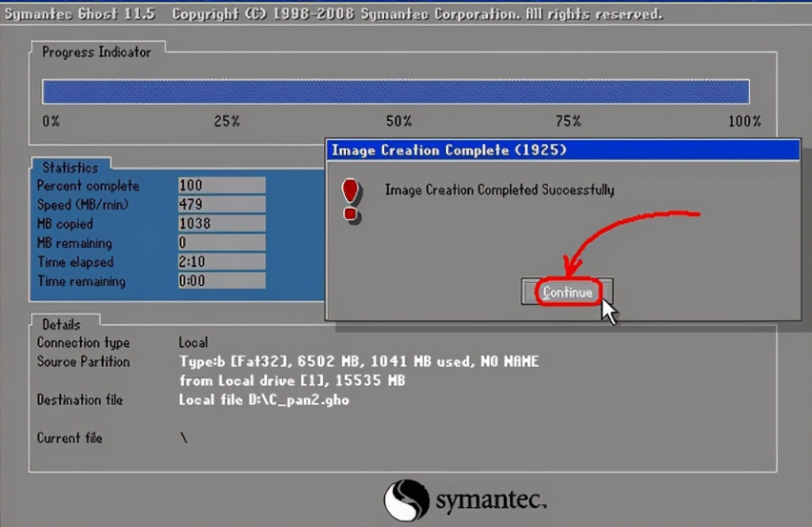This screenshot has width=812, height=527.
Task: Select the MB remaining value field
Action: 219,243
